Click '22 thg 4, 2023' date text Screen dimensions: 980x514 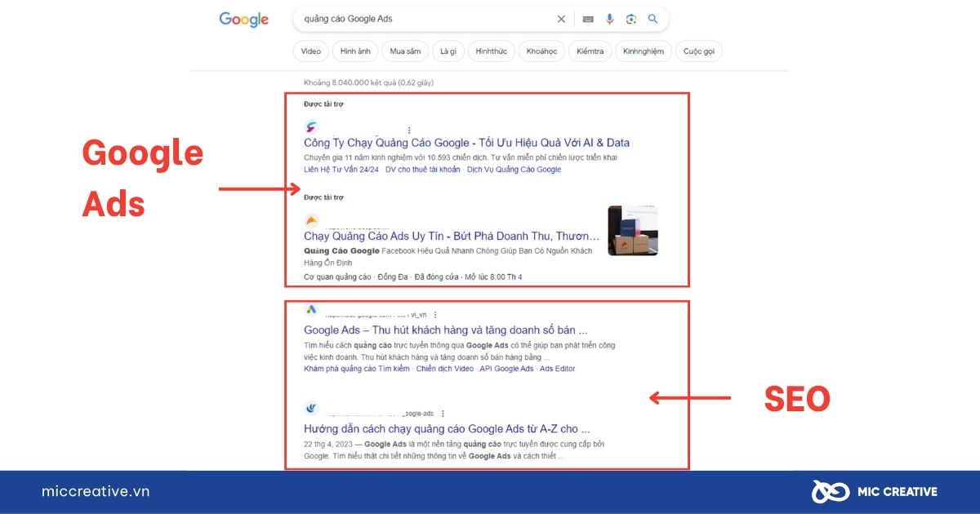[x=328, y=445]
